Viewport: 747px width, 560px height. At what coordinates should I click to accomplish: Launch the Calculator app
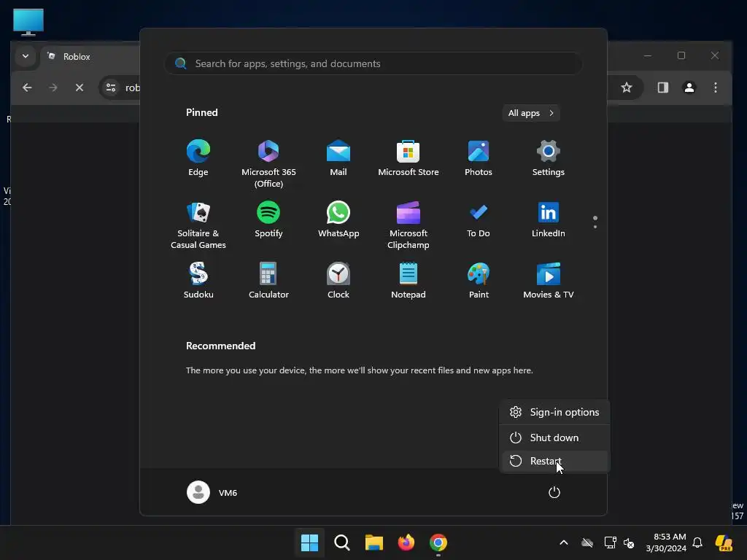(268, 281)
